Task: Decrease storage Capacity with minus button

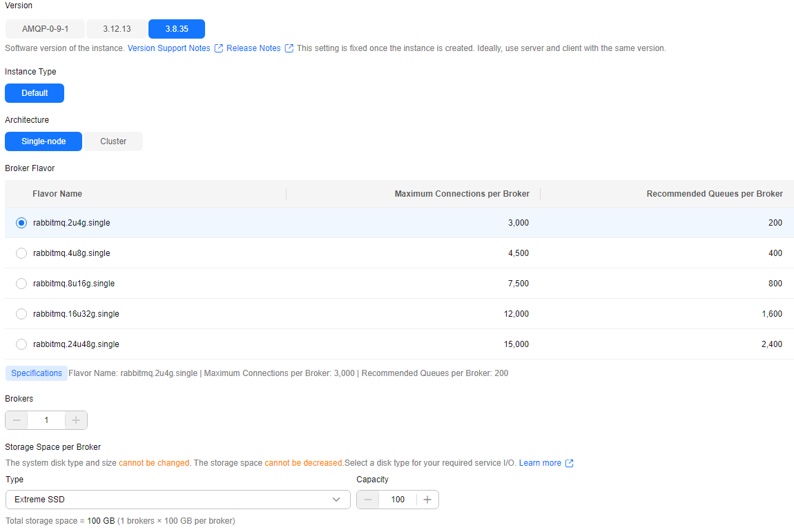Action: coord(368,500)
